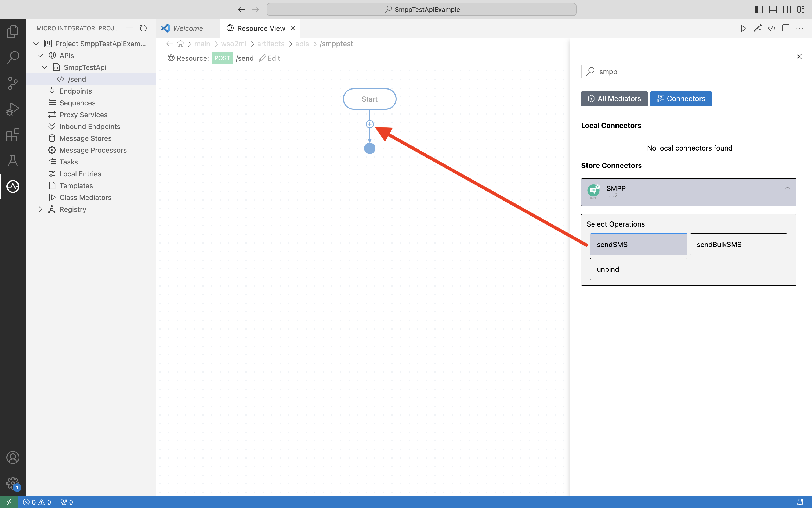
Task: Refresh the Micro Integrator project explorer
Action: (x=143, y=28)
